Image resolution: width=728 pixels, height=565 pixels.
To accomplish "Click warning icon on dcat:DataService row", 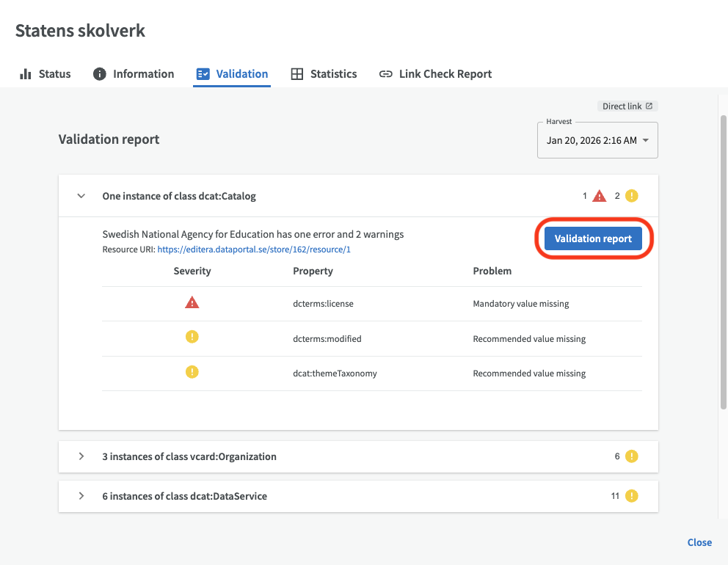I will tap(631, 496).
